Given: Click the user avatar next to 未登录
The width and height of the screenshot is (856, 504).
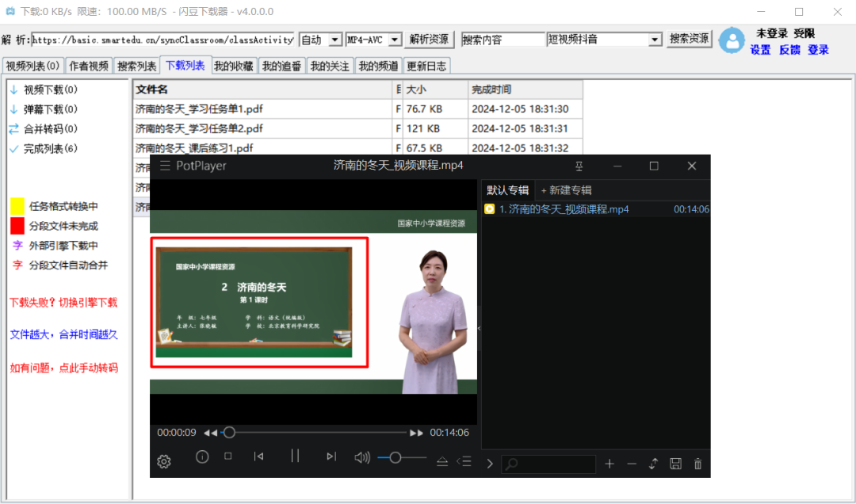Looking at the screenshot, I should (x=732, y=40).
